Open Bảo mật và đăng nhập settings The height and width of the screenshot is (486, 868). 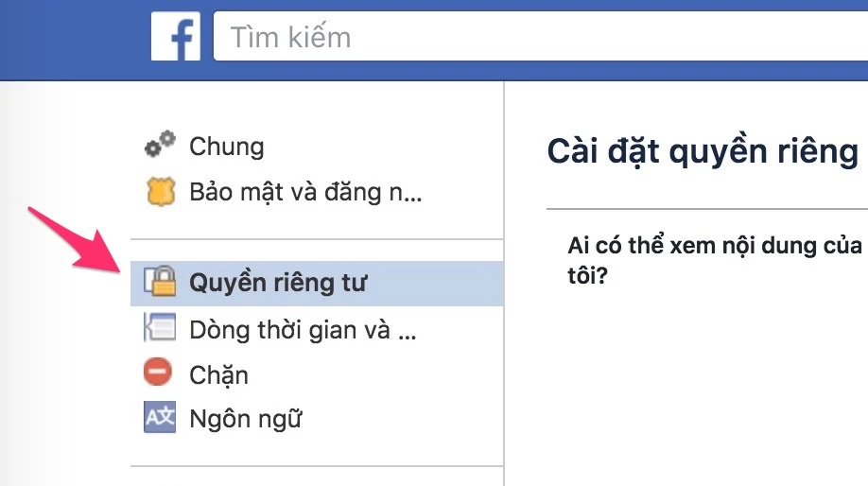tap(305, 194)
